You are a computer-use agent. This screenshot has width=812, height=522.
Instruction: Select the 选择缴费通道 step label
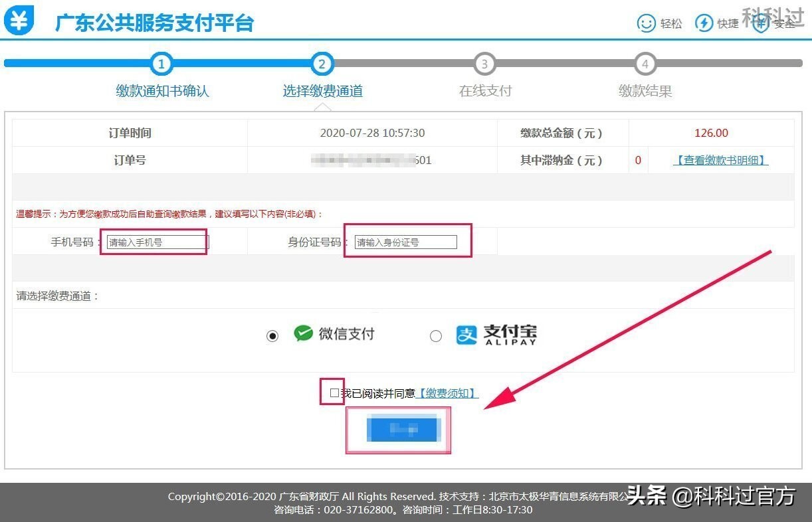pyautogui.click(x=322, y=91)
